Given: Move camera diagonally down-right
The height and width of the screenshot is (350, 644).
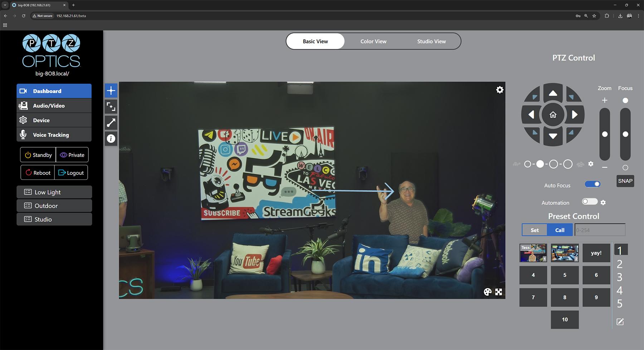Looking at the screenshot, I should 571,133.
